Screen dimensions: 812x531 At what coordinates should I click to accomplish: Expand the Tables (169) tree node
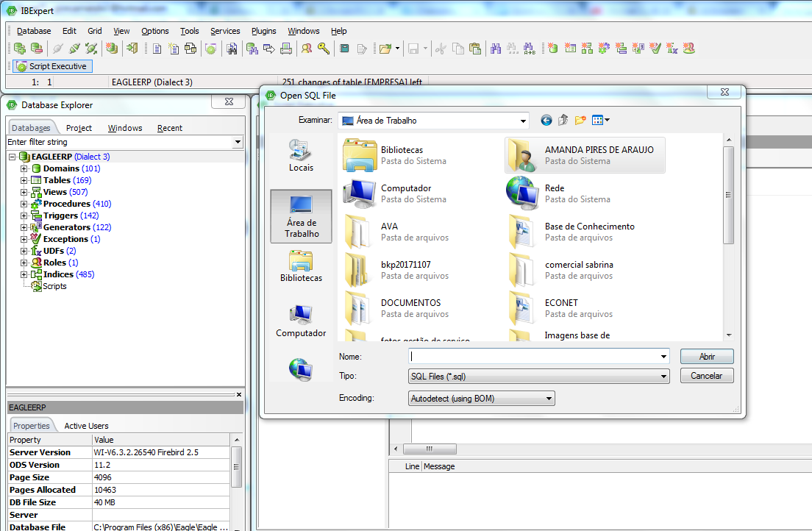coord(24,180)
